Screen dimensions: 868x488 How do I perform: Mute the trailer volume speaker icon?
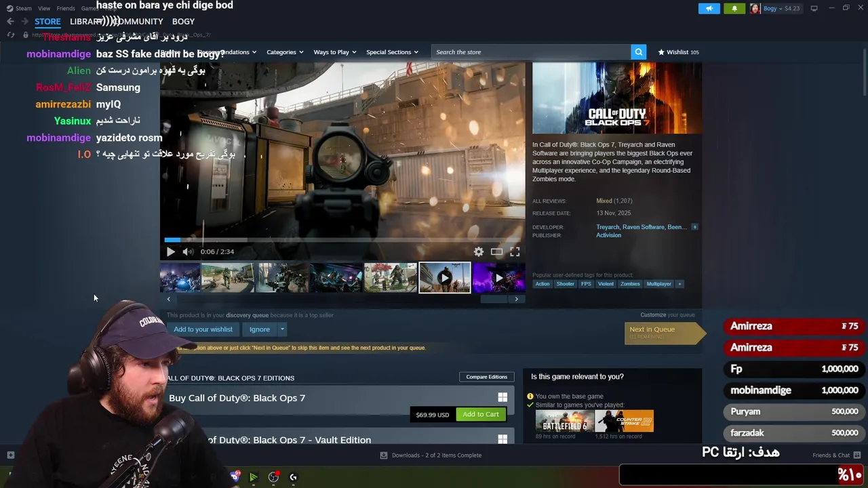coord(187,251)
